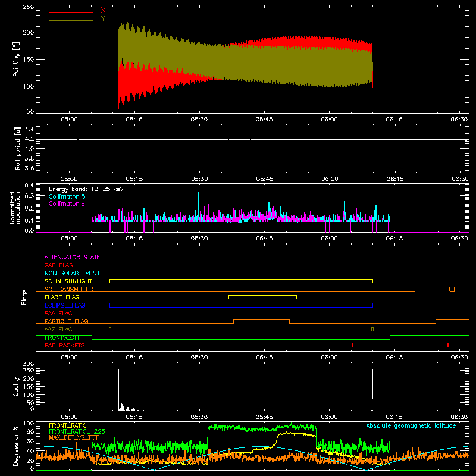Click the olive Y legend line sample
Image resolution: width=476 pixels, height=476 pixels.
click(70, 21)
